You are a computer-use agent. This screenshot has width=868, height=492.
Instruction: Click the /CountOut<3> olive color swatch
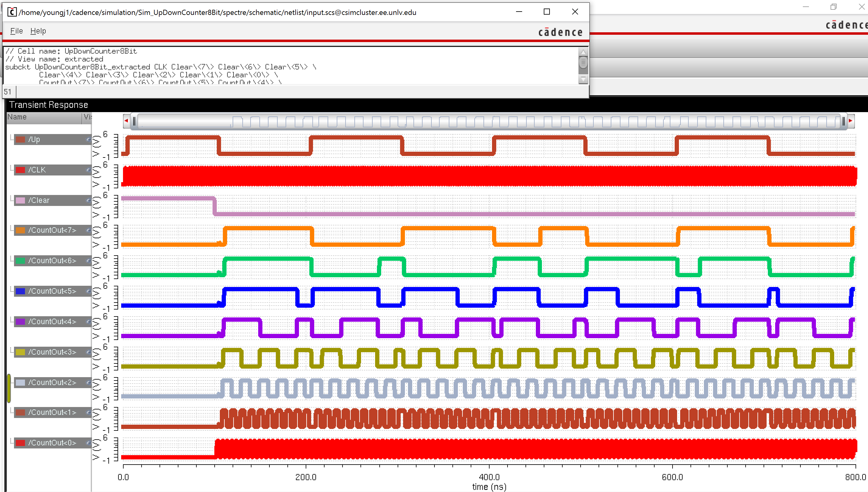click(21, 352)
